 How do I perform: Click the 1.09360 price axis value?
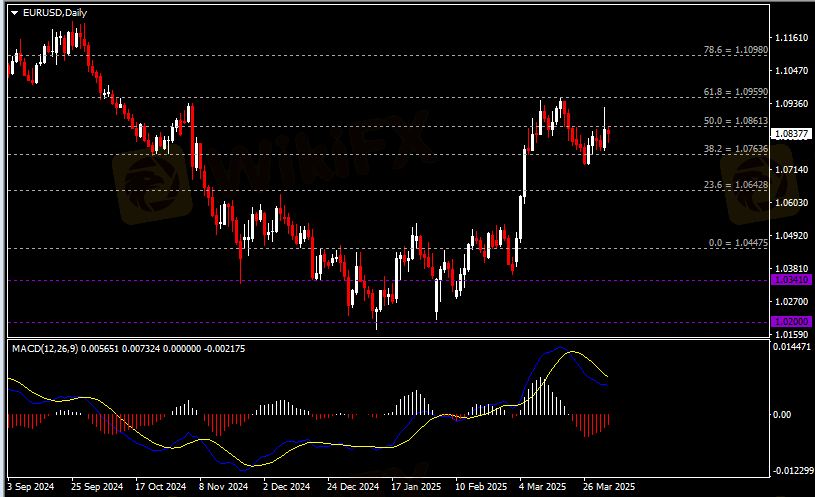point(792,103)
